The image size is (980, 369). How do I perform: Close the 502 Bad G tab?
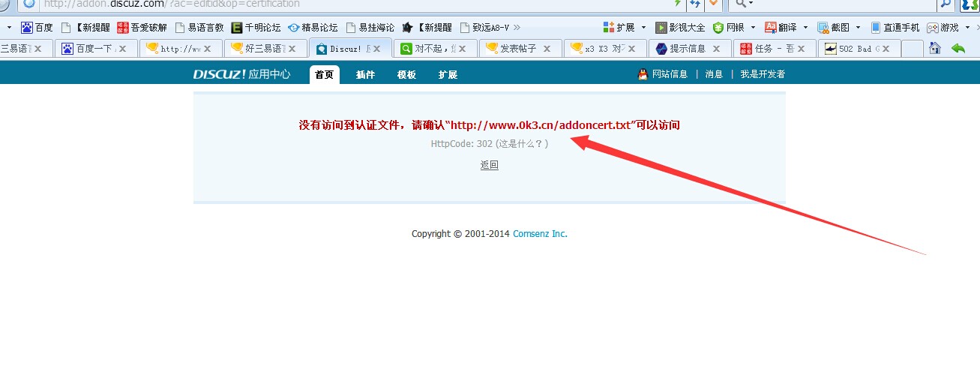pos(886,49)
